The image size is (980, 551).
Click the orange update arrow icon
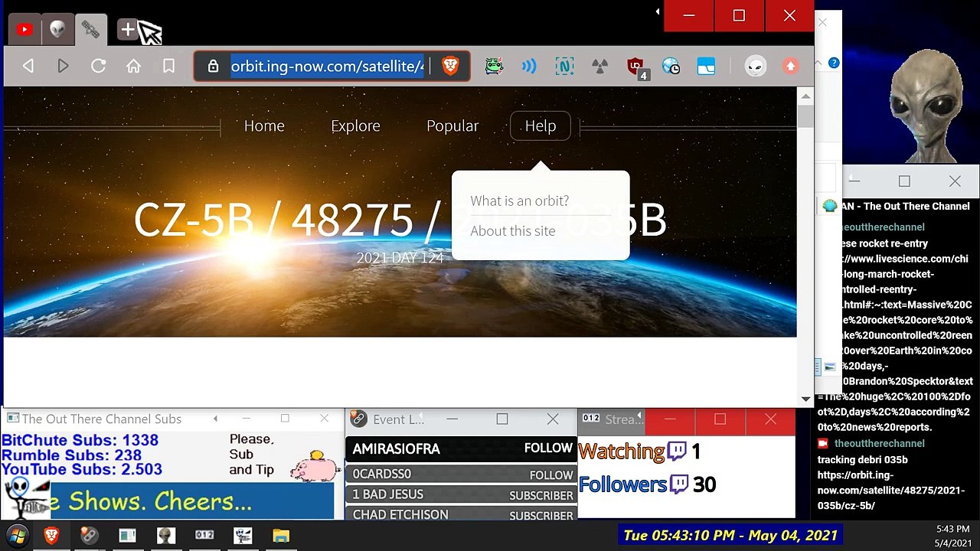tap(791, 67)
